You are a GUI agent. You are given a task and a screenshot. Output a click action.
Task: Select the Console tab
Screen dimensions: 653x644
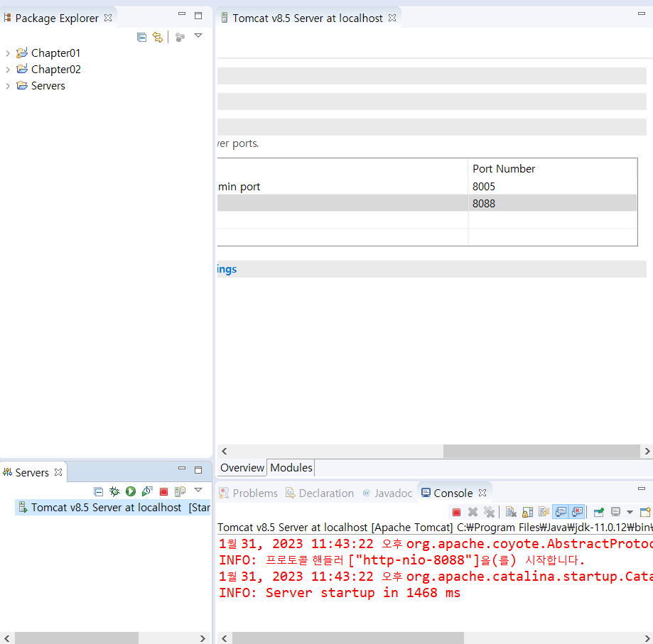447,493
